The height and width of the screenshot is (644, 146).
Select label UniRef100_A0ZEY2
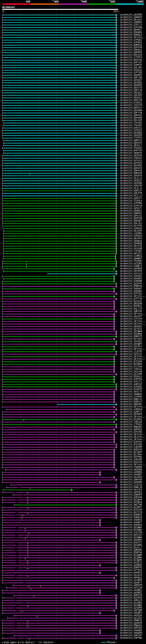coord(131,563)
